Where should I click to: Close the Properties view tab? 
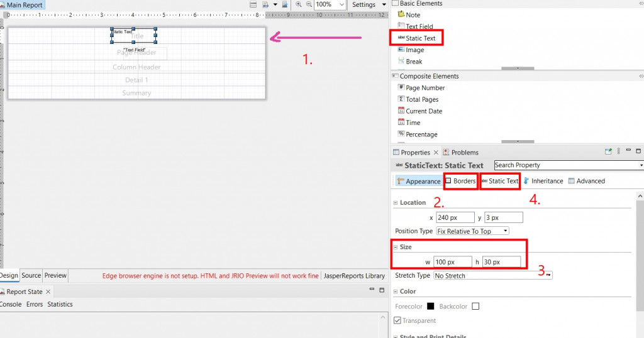pyautogui.click(x=436, y=152)
